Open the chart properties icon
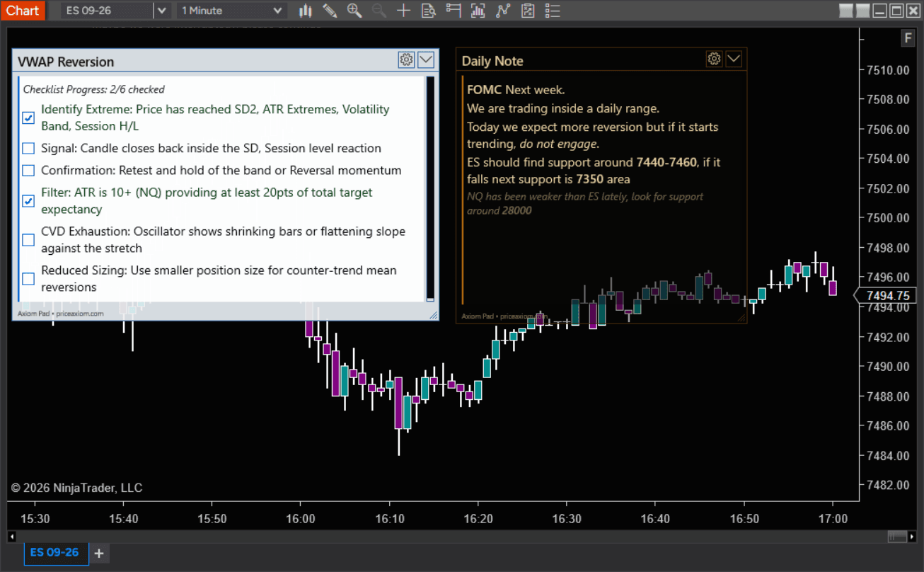924x572 pixels. [x=528, y=11]
